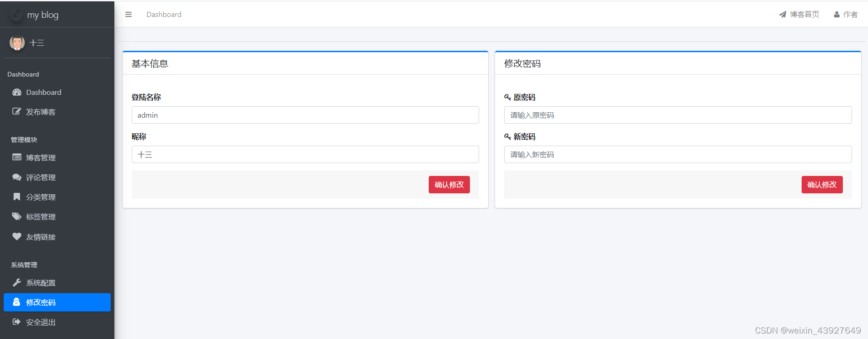Click the 发布博客 edit icon

pos(17,111)
